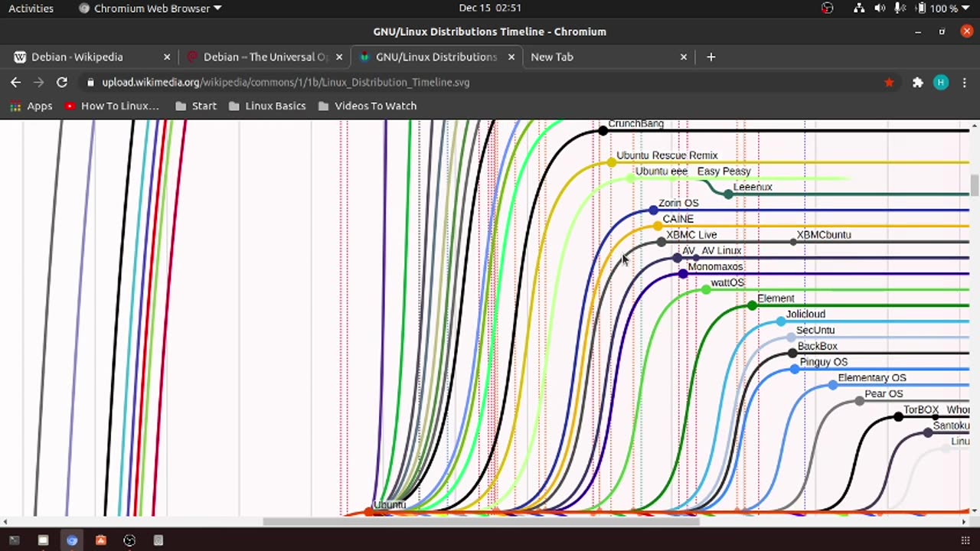
Task: Open a new tab with plus
Action: click(710, 57)
